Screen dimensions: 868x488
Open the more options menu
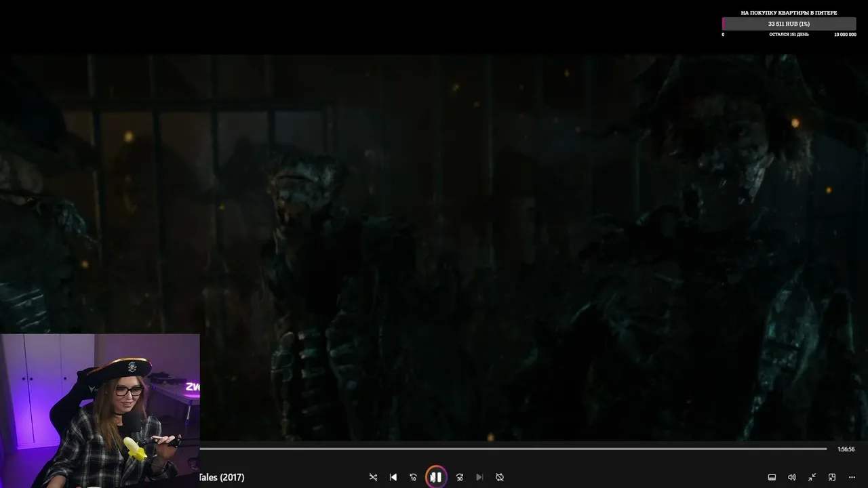pos(852,477)
